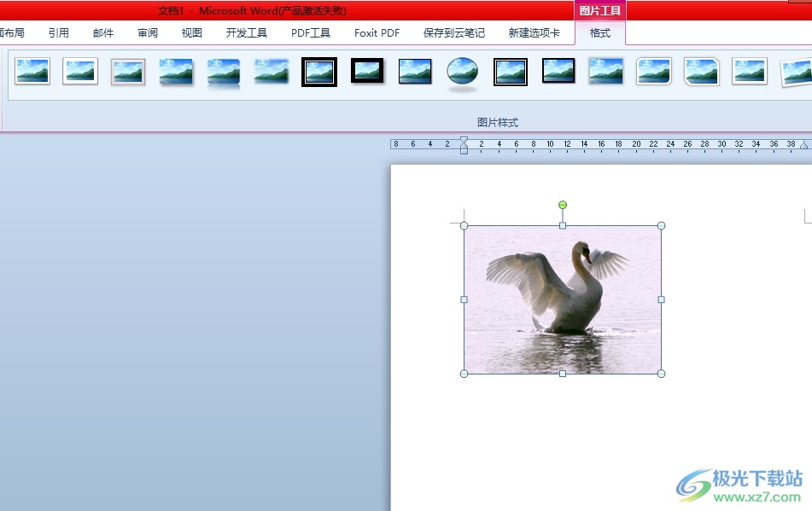Screen dimensions: 812x511
Task: Open the Foxit PDF tab
Action: click(377, 33)
